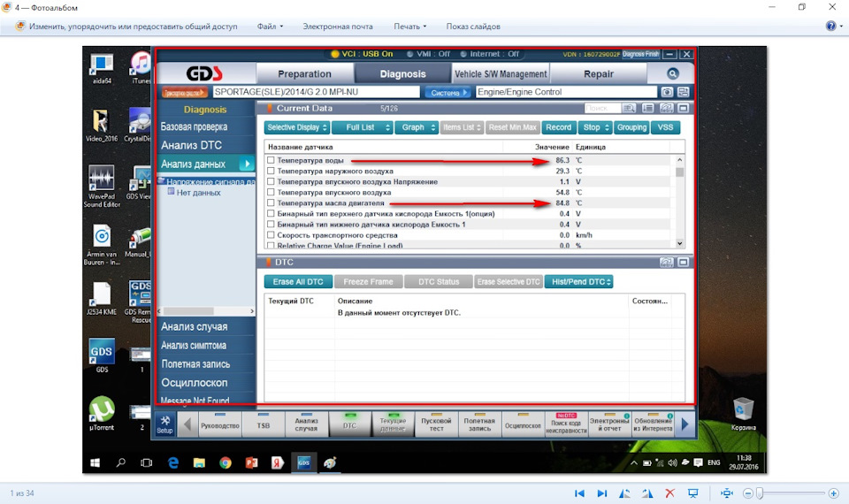The image size is (849, 504).
Task: Open Windows Start button
Action: coord(95,462)
